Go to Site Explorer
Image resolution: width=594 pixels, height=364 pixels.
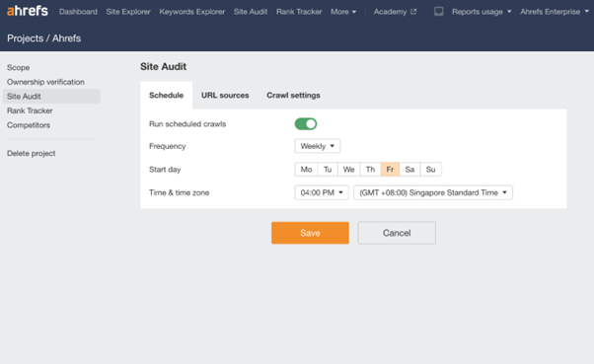pos(128,12)
